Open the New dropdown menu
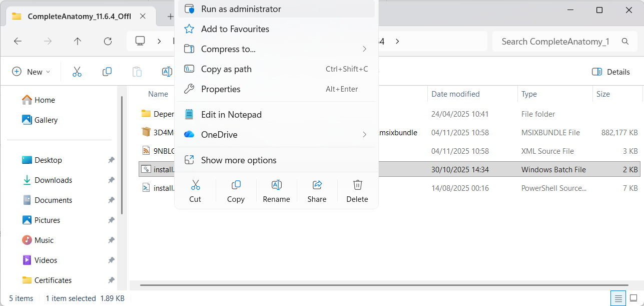Viewport: 644px width, 306px height. 31,72
